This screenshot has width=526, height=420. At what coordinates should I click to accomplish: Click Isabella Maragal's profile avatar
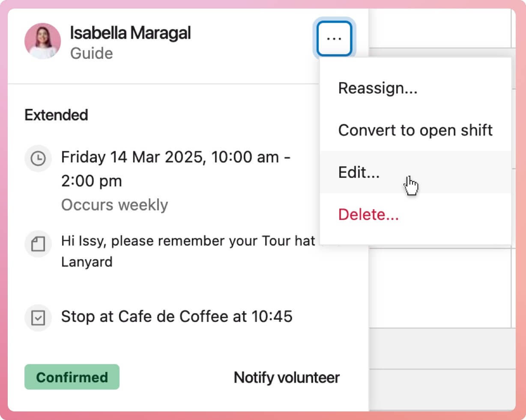42,41
